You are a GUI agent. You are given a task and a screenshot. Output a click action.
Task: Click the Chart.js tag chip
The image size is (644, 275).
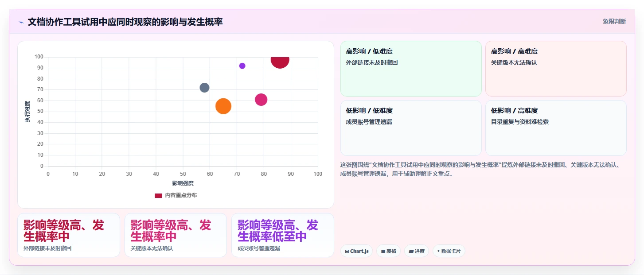357,251
